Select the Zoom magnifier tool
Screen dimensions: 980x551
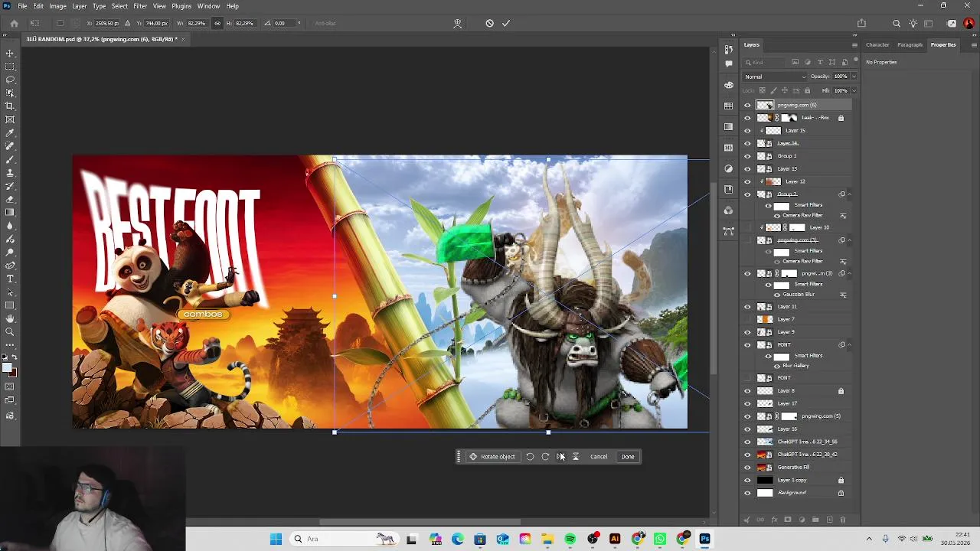10,331
